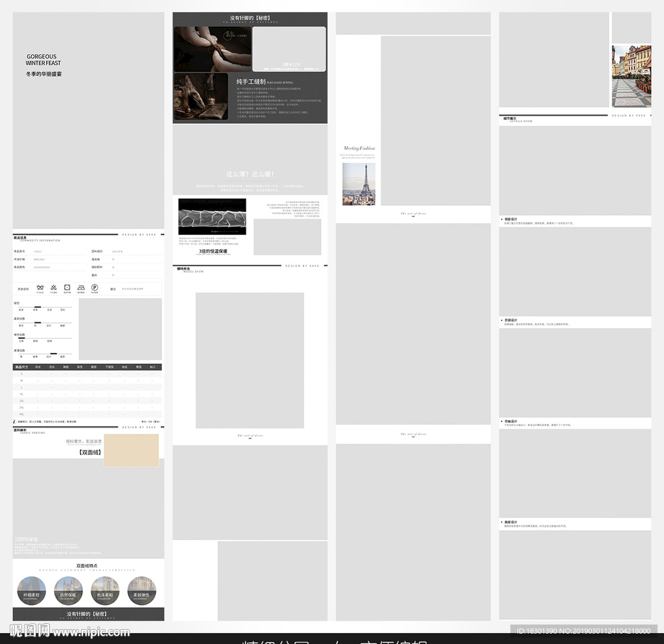The height and width of the screenshot is (644, 664).
Task: Click the '【双面绒】' label
Action: click(x=89, y=452)
